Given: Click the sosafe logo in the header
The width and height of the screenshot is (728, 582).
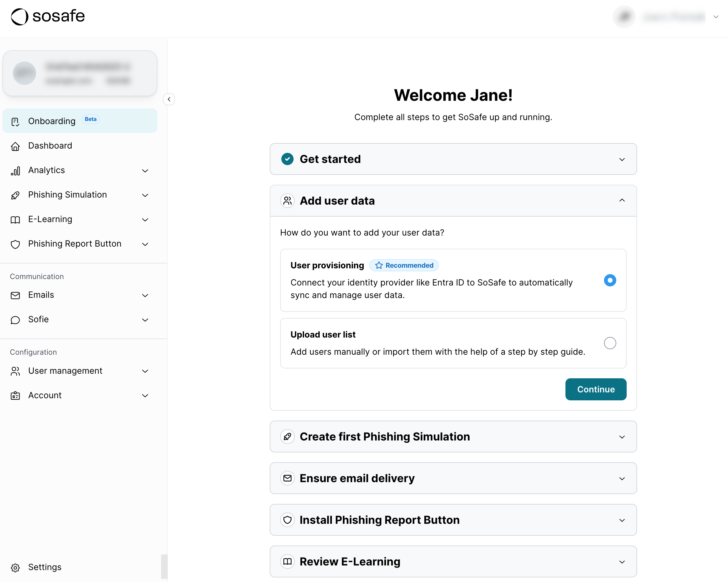Looking at the screenshot, I should pyautogui.click(x=48, y=16).
